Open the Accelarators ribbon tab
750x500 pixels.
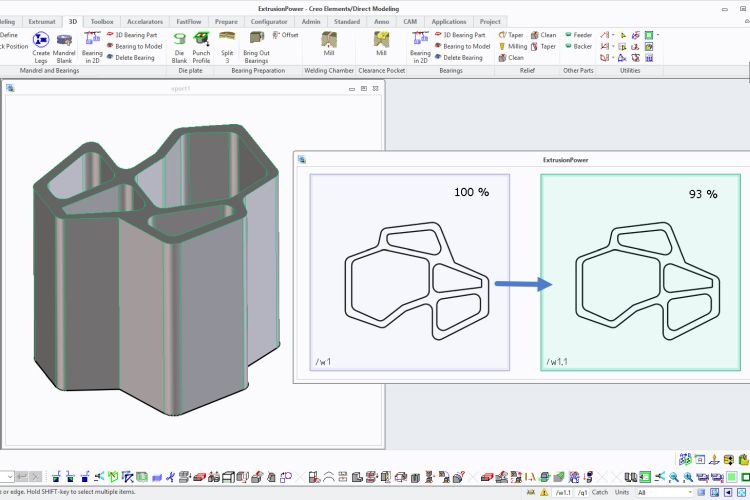[145, 22]
